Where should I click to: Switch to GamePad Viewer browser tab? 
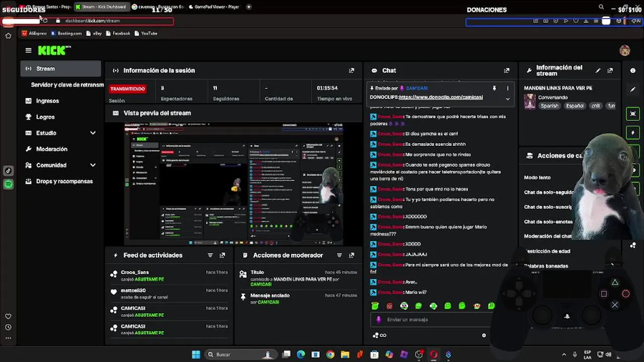tap(214, 7)
